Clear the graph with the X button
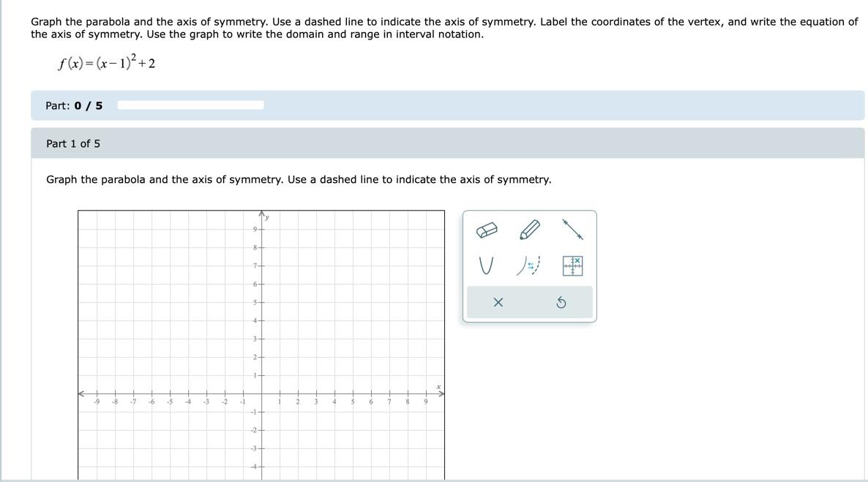The width and height of the screenshot is (868, 482). (x=498, y=302)
